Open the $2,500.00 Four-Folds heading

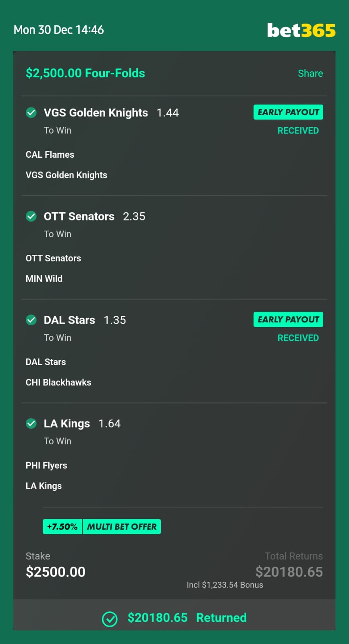85,73
